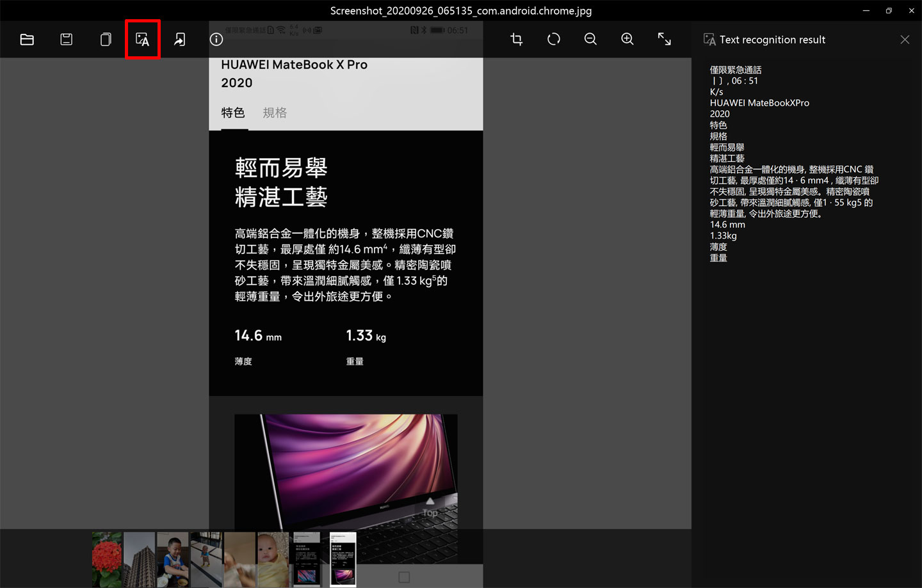Open the red flower thumbnail
The image size is (922, 588).
(107, 559)
